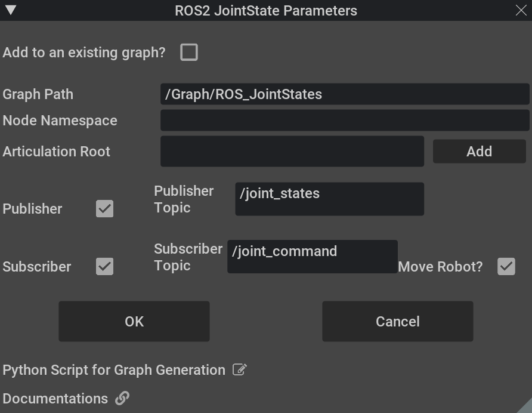
Task: Confirm with the OK button
Action: pos(134,321)
